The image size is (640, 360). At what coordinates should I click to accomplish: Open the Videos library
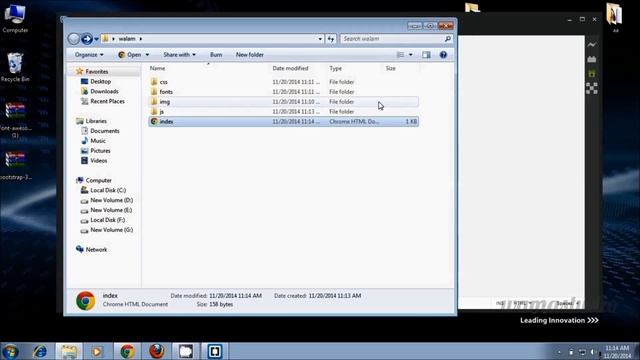click(x=99, y=161)
